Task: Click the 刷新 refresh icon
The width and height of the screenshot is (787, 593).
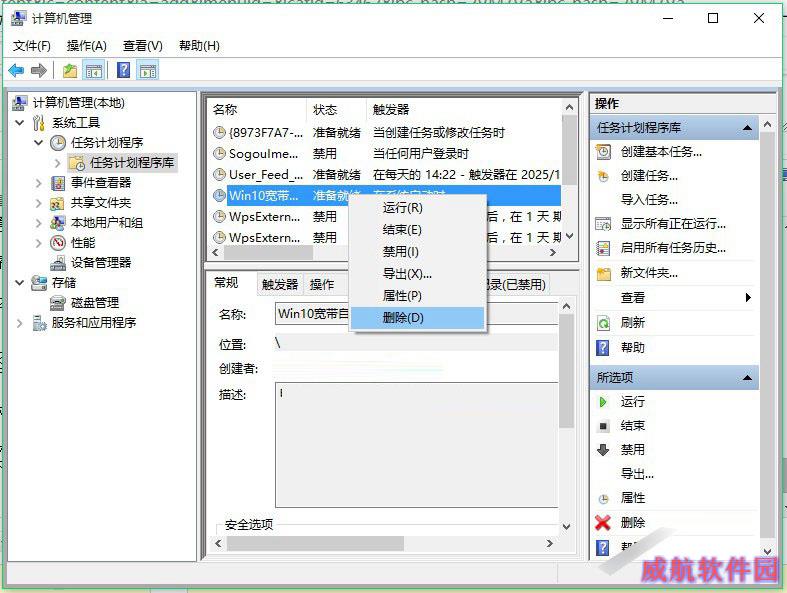Action: [x=603, y=322]
